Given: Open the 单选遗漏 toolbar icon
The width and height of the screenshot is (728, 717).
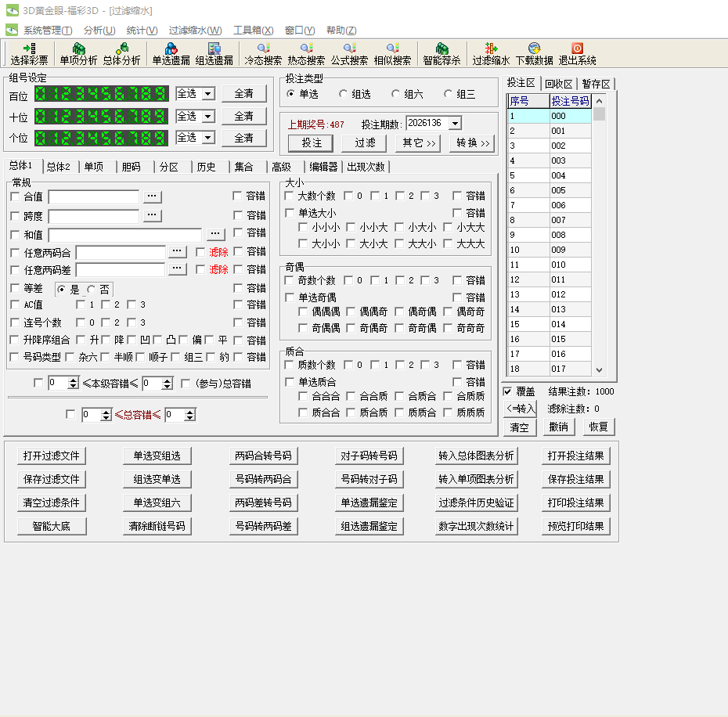Looking at the screenshot, I should (x=171, y=54).
